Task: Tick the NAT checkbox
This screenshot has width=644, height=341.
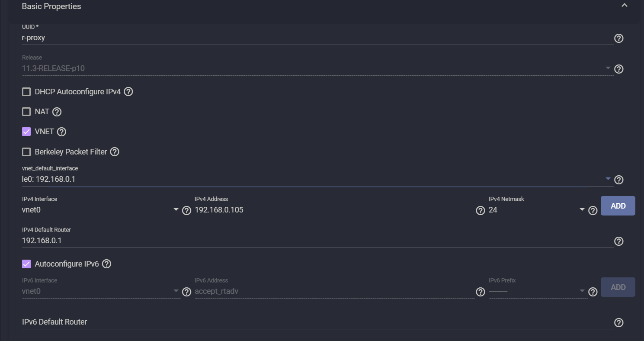Action: [x=26, y=112]
